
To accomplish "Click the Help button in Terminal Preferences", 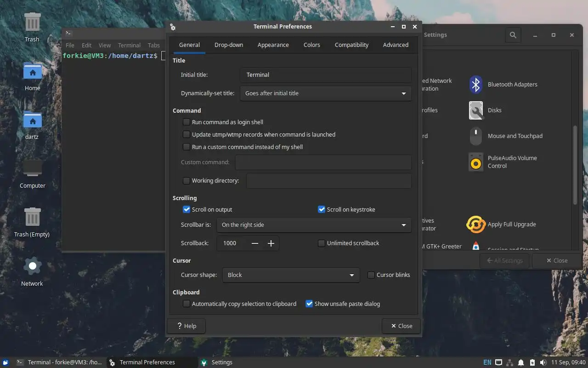I will coord(187,326).
